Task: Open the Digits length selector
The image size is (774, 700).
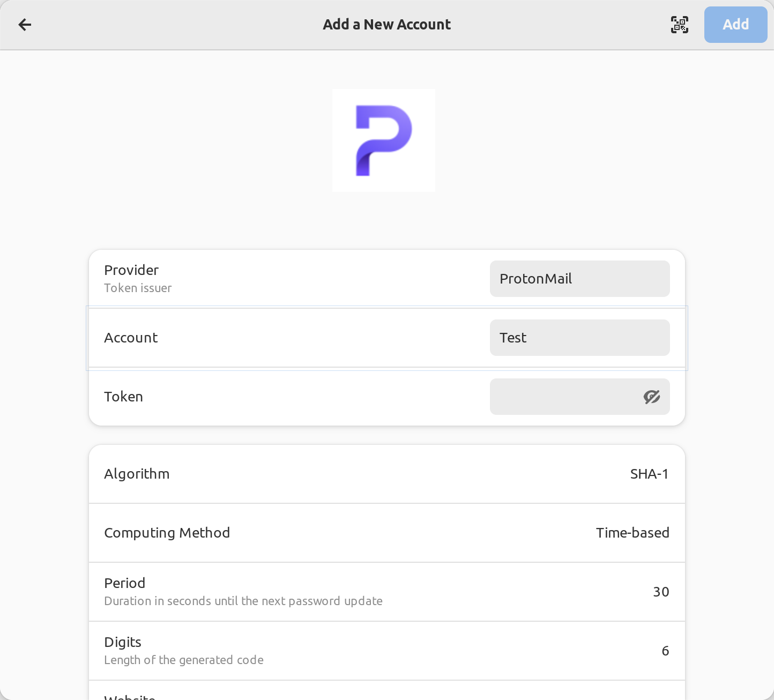Action: [x=387, y=651]
